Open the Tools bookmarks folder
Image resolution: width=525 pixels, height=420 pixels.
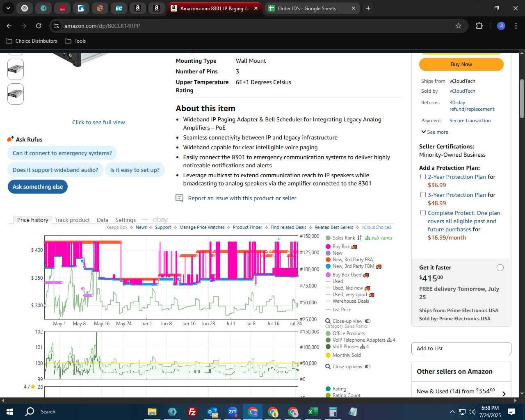75,41
